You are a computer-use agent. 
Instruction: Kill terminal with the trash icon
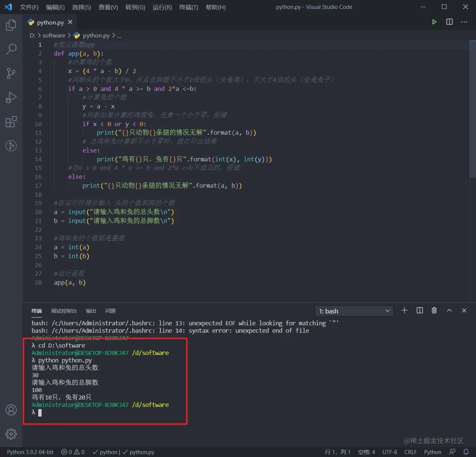point(434,310)
